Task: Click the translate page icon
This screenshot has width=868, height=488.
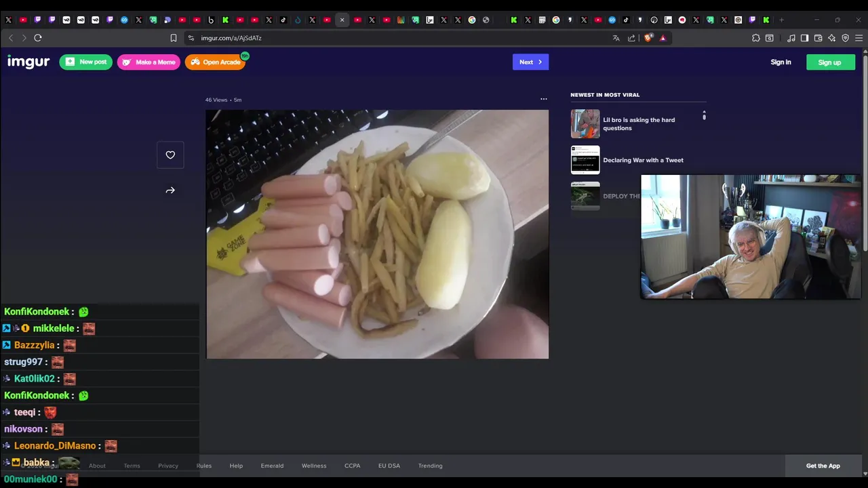Action: (616, 38)
